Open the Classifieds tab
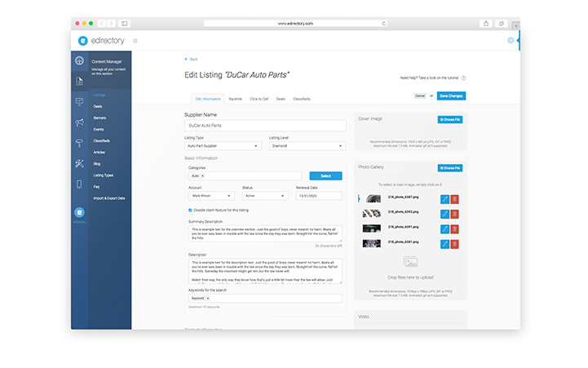 click(302, 99)
